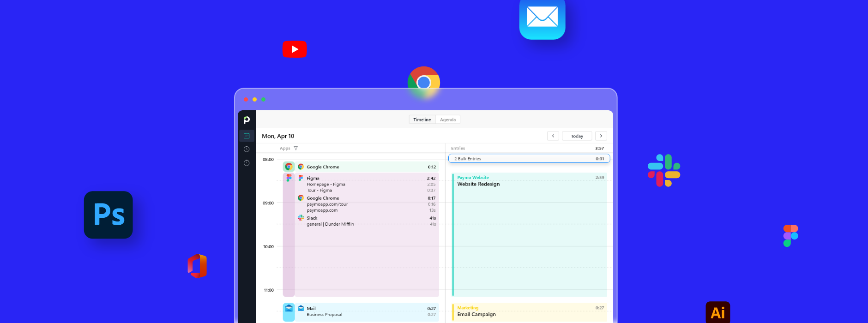Click the floating YouTube icon
This screenshot has width=868, height=323.
pyautogui.click(x=295, y=49)
